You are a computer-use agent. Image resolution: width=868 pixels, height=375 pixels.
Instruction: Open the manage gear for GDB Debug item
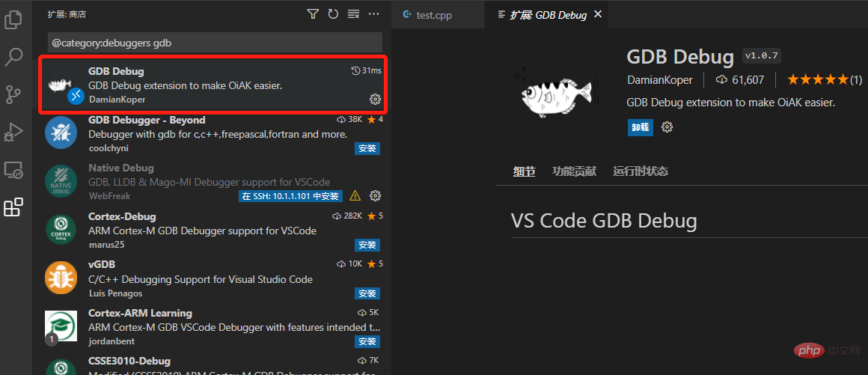pyautogui.click(x=376, y=100)
